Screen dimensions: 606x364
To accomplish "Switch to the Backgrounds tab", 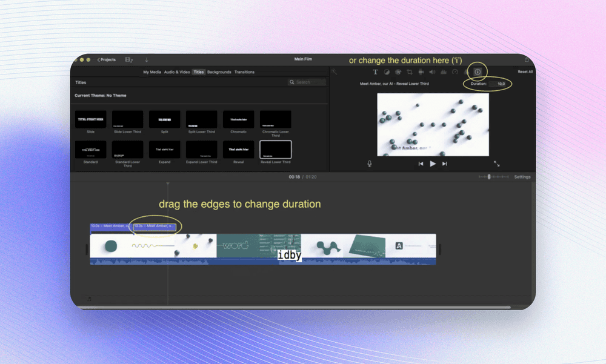I will [219, 72].
